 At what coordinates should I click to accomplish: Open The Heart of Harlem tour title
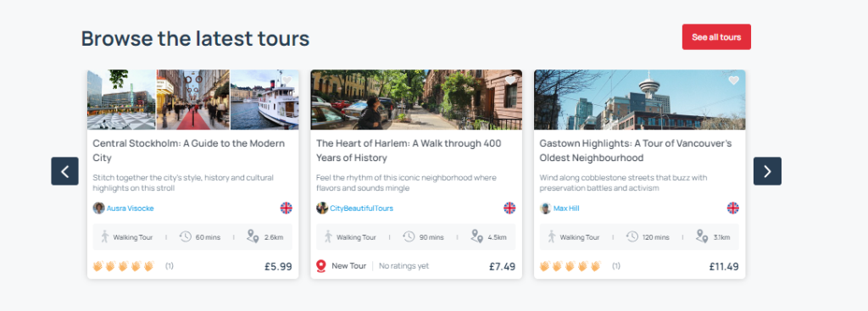coord(409,151)
